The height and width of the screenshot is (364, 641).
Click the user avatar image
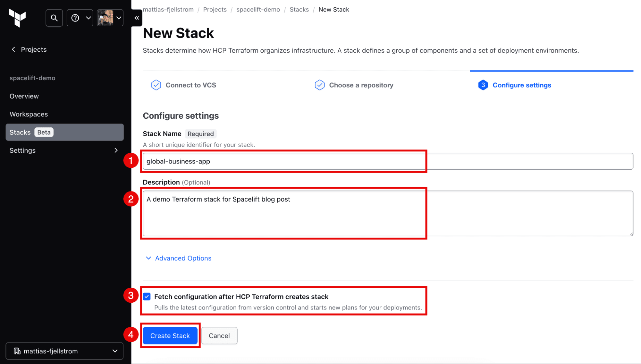point(106,18)
